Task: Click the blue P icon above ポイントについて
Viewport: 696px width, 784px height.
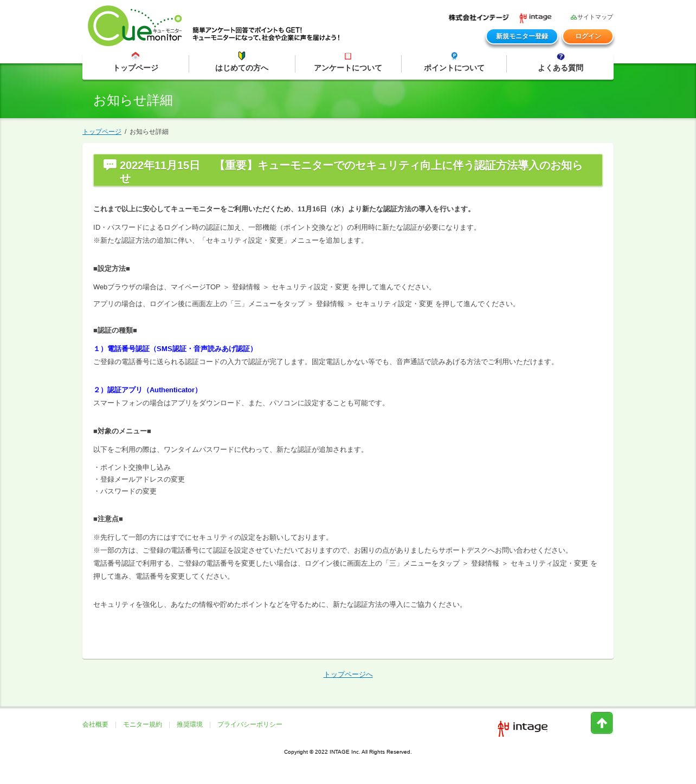Action: coord(454,56)
